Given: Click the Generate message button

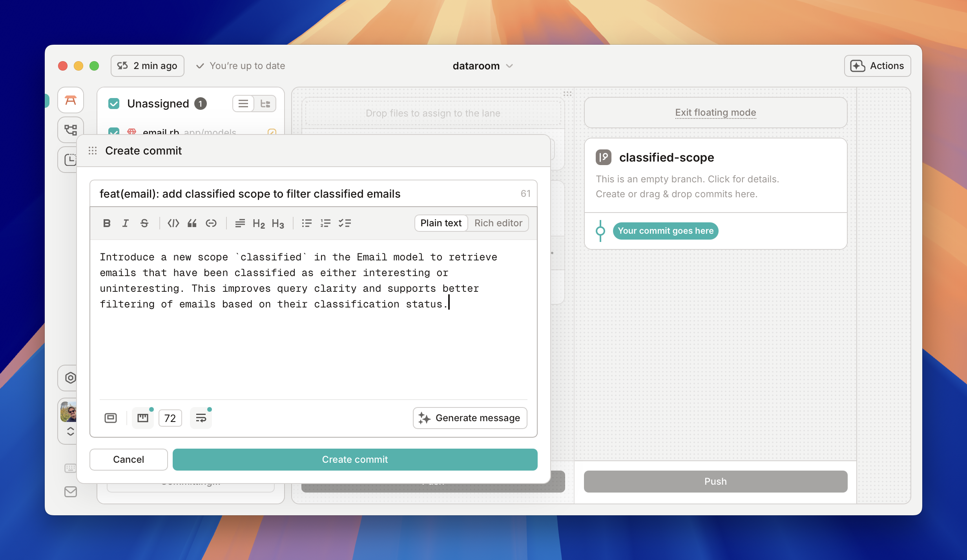Looking at the screenshot, I should 470,418.
